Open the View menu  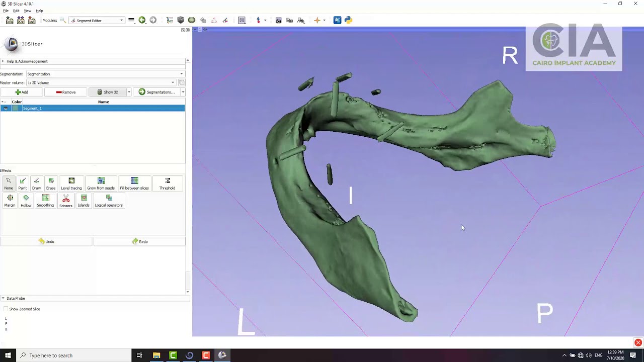(28, 11)
